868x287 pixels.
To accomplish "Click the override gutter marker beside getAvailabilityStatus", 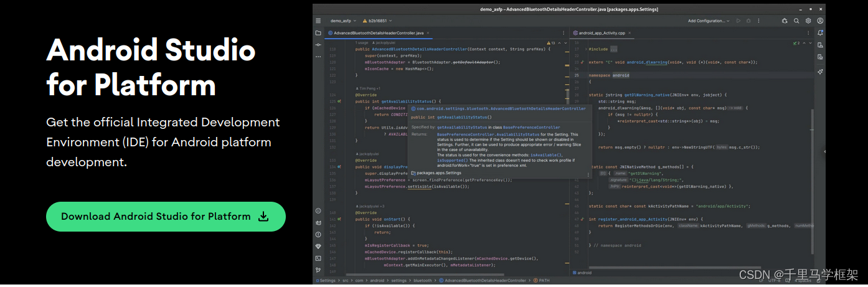I will tap(340, 100).
